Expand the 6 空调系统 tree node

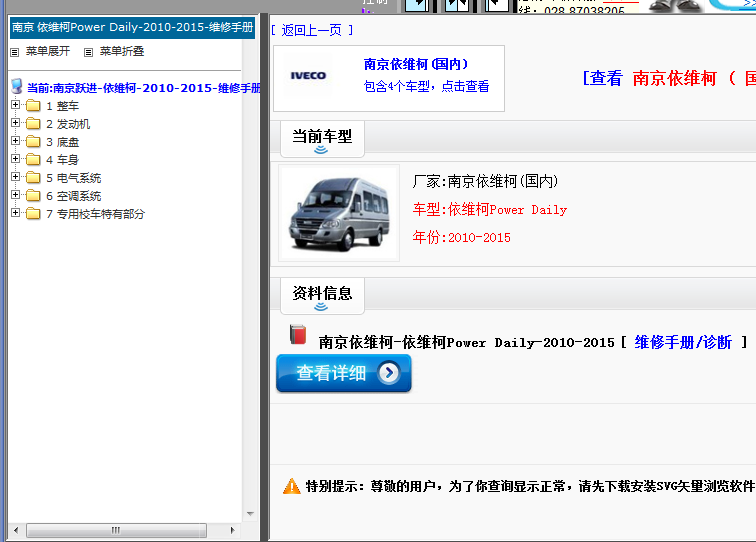click(x=15, y=195)
